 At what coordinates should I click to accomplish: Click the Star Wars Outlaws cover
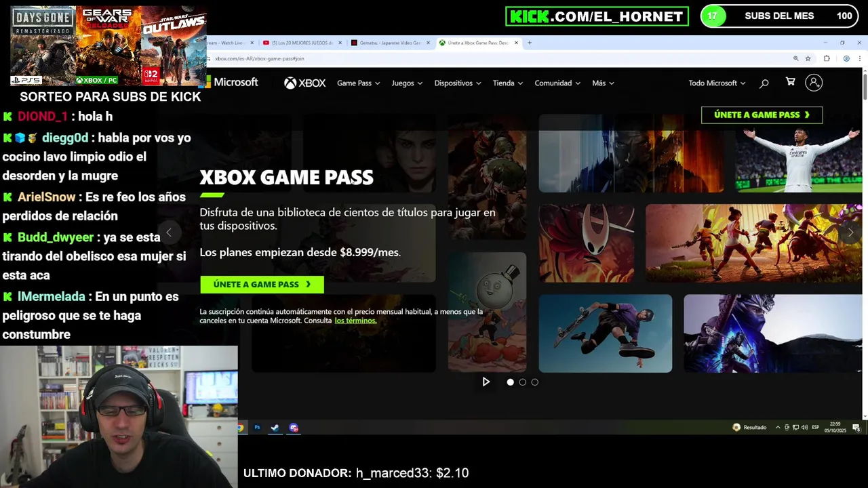pos(173,46)
